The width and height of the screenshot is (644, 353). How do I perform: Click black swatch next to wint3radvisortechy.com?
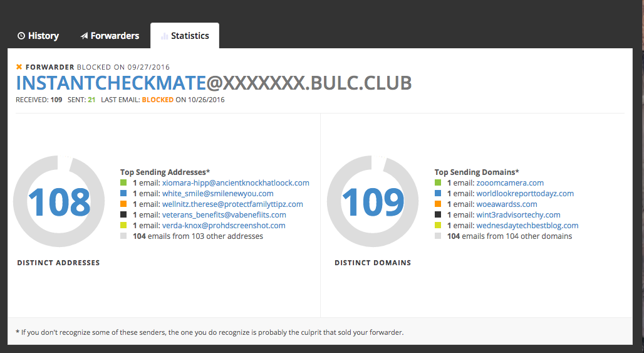[438, 214]
